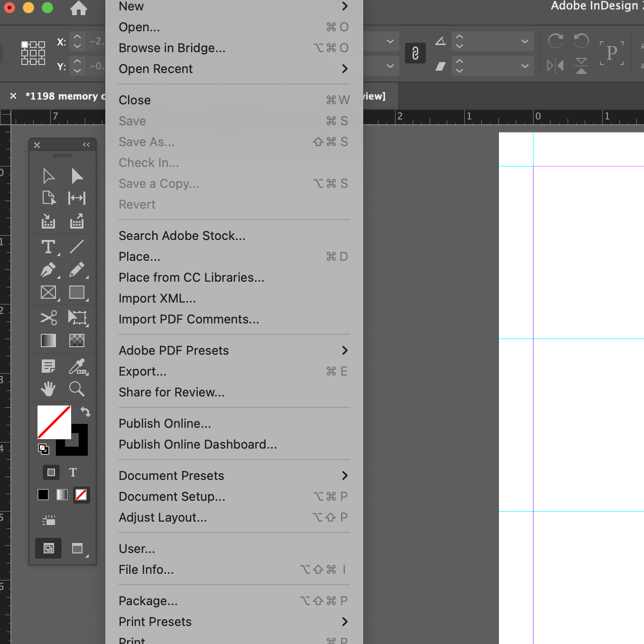Viewport: 644px width, 644px height.
Task: Select the Gradient Swatch tool
Action: [49, 340]
